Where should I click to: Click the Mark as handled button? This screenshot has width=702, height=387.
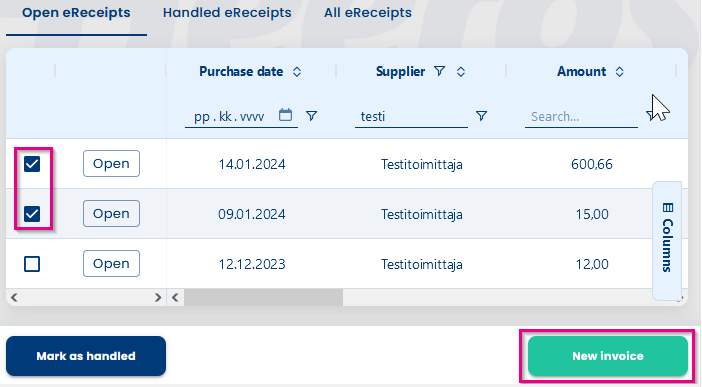point(86,356)
